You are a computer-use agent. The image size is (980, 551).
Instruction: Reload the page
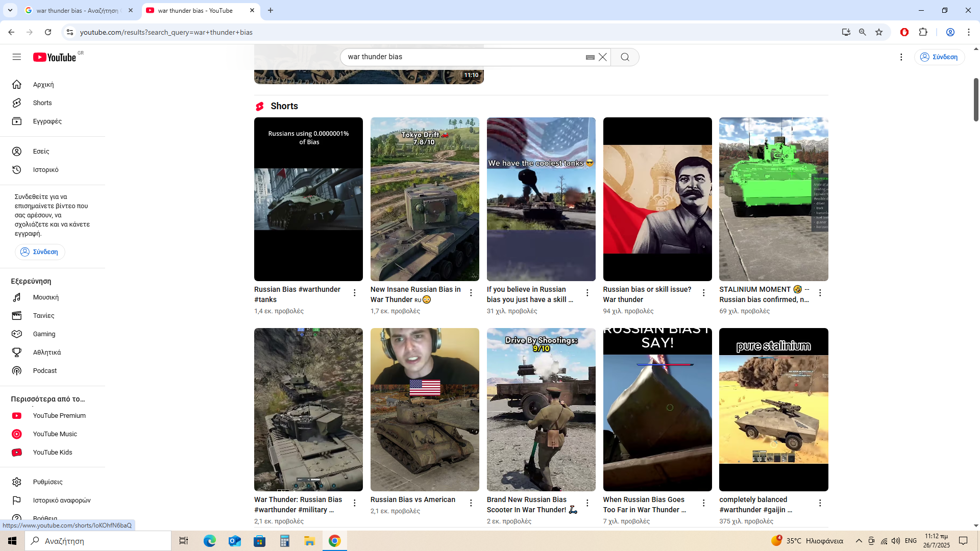click(48, 32)
